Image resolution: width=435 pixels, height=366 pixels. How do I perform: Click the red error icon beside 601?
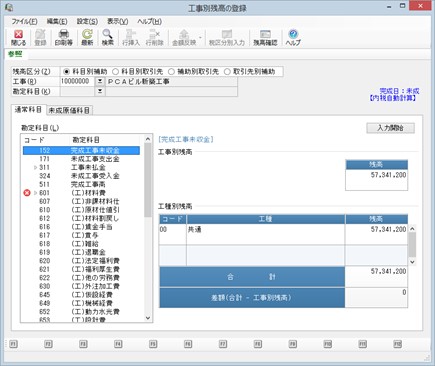point(27,193)
